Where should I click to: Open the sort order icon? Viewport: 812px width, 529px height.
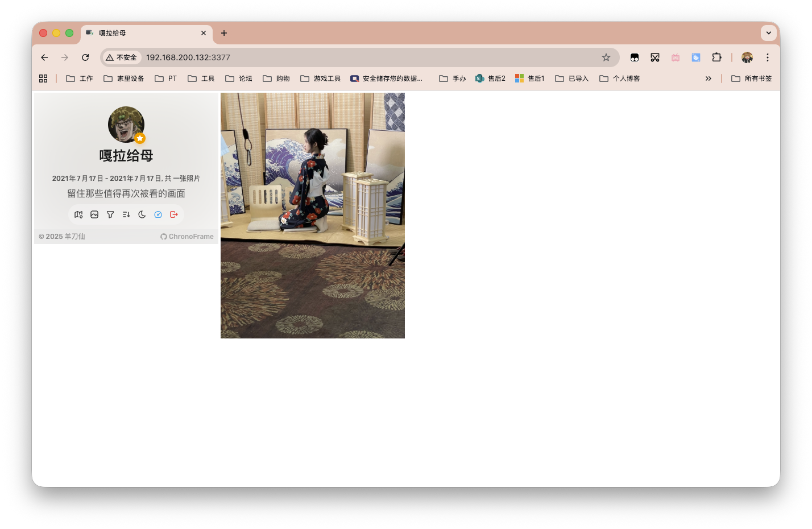(126, 214)
